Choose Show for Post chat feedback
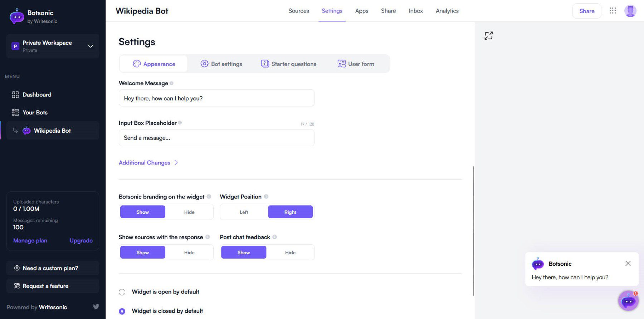 pyautogui.click(x=244, y=252)
